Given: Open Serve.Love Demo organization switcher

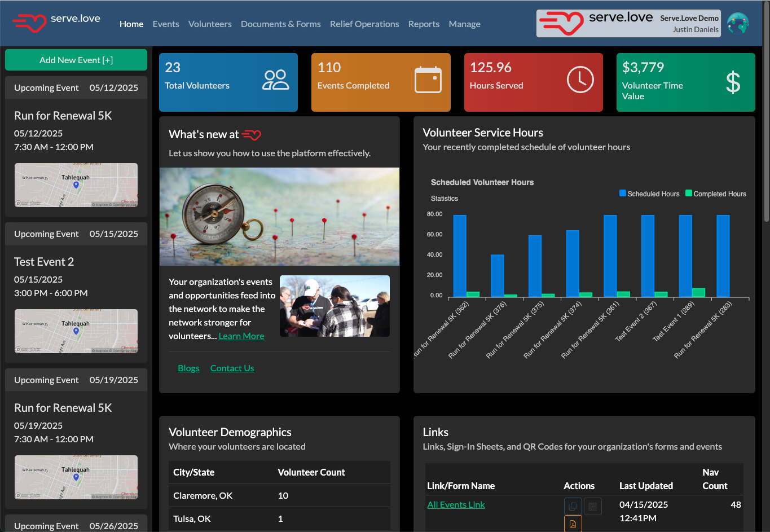Looking at the screenshot, I should 629,24.
